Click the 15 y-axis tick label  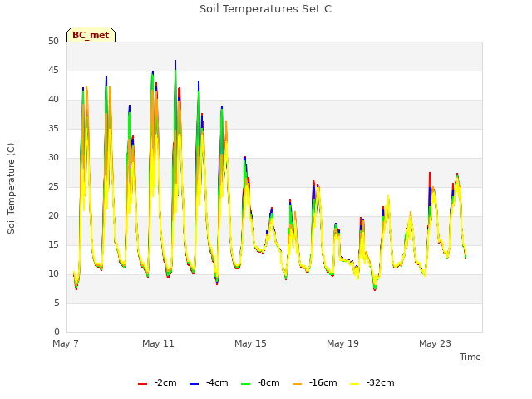(53, 244)
